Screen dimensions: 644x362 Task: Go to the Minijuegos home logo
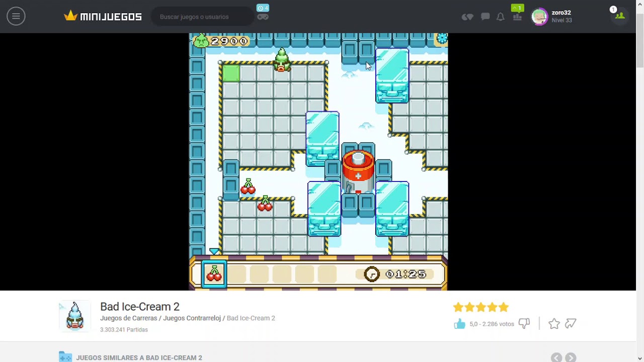point(103,16)
